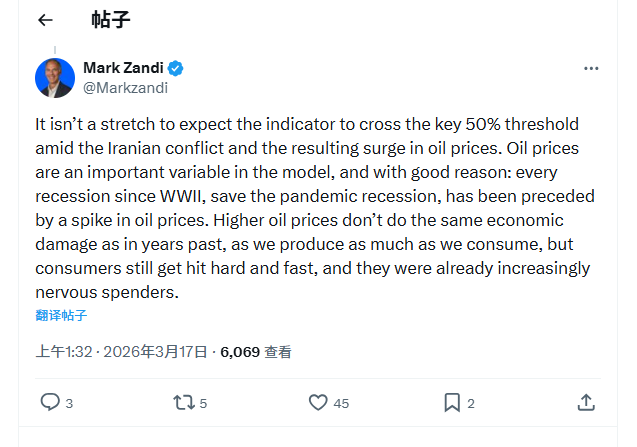637x447 pixels.
Task: Click the repost count number 5
Action: [x=203, y=403]
